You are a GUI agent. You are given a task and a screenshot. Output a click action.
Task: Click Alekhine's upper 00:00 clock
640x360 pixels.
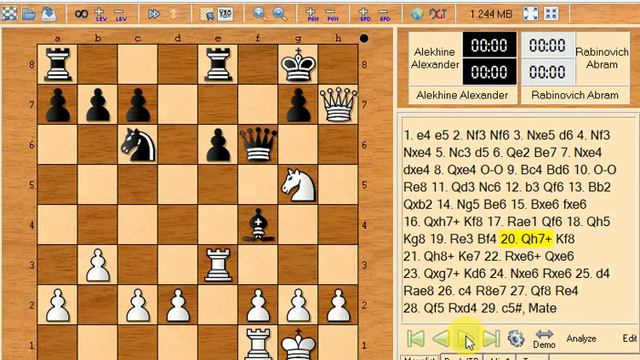pyautogui.click(x=489, y=45)
